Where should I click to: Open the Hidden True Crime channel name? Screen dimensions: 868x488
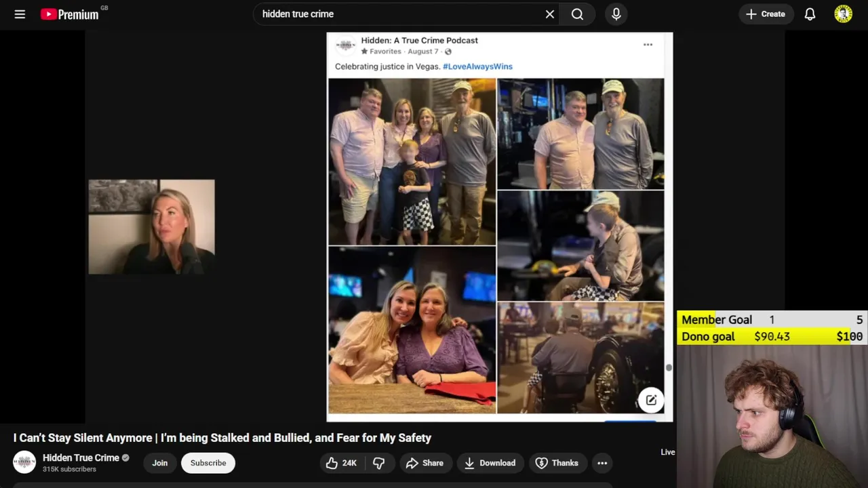click(81, 457)
